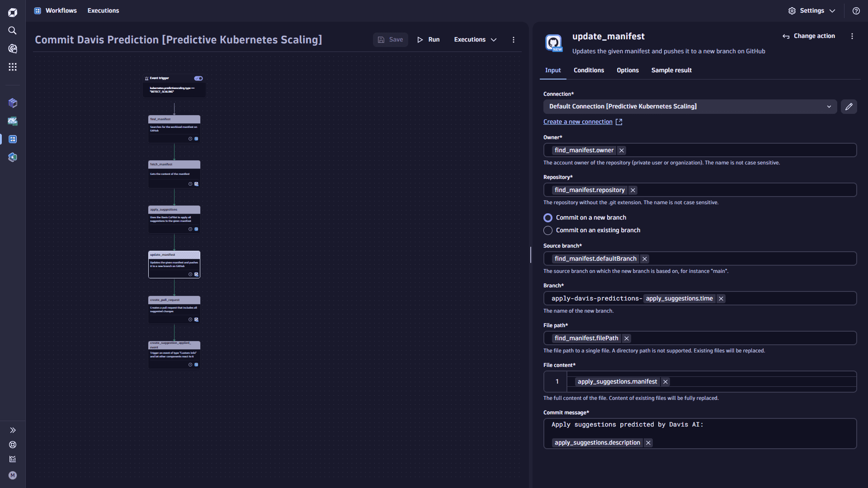The width and height of the screenshot is (868, 488).
Task: Open the support lifebuoy icon
Action: (13, 445)
